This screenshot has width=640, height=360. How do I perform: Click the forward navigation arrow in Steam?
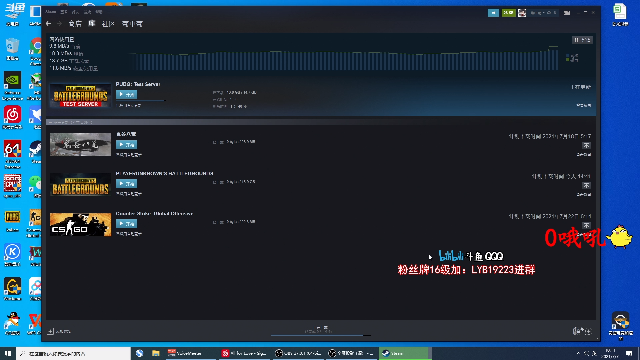tap(59, 24)
